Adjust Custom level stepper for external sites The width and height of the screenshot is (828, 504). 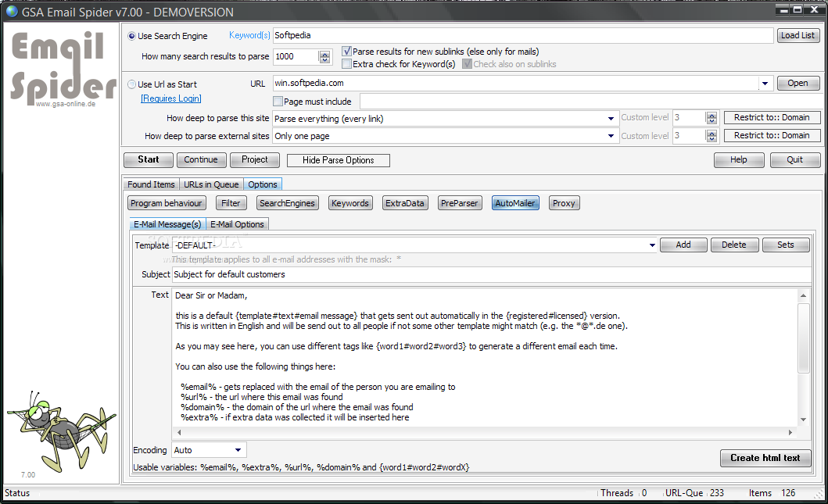click(x=712, y=136)
